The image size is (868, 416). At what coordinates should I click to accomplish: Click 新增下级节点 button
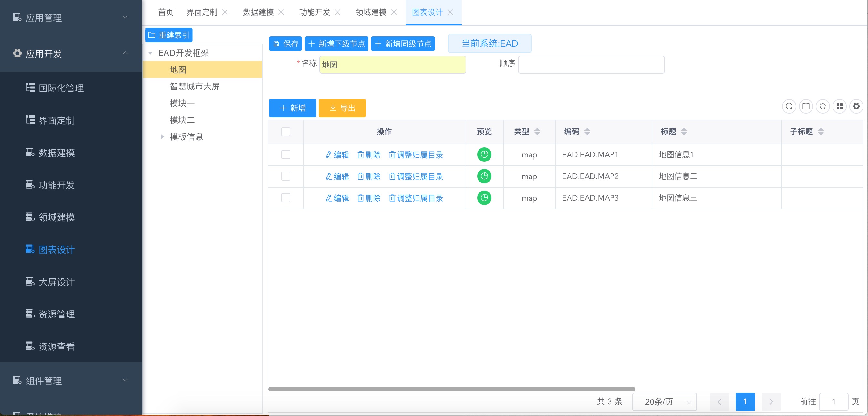pyautogui.click(x=336, y=44)
